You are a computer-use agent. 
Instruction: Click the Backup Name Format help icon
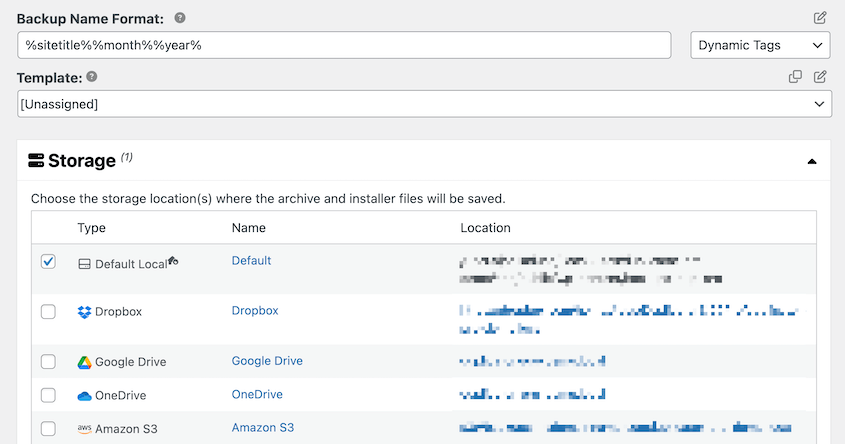click(x=179, y=19)
